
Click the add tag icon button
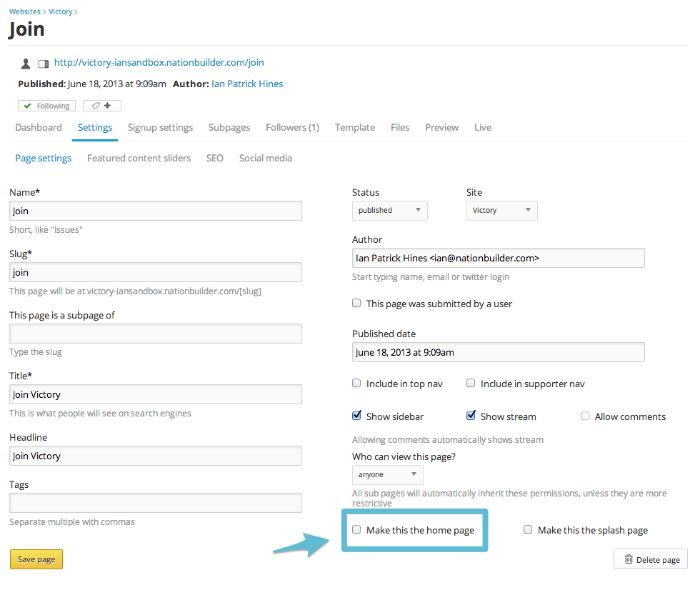coord(101,106)
